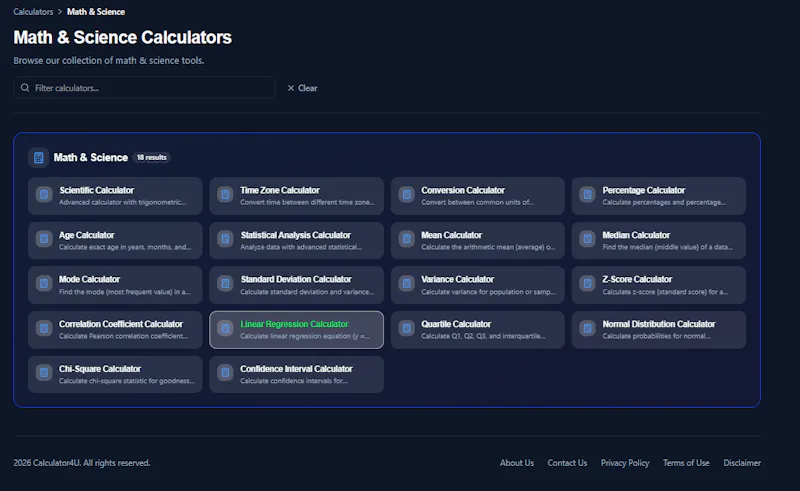Open the Disclaimer footer link
The image size is (800, 491).
click(x=742, y=463)
